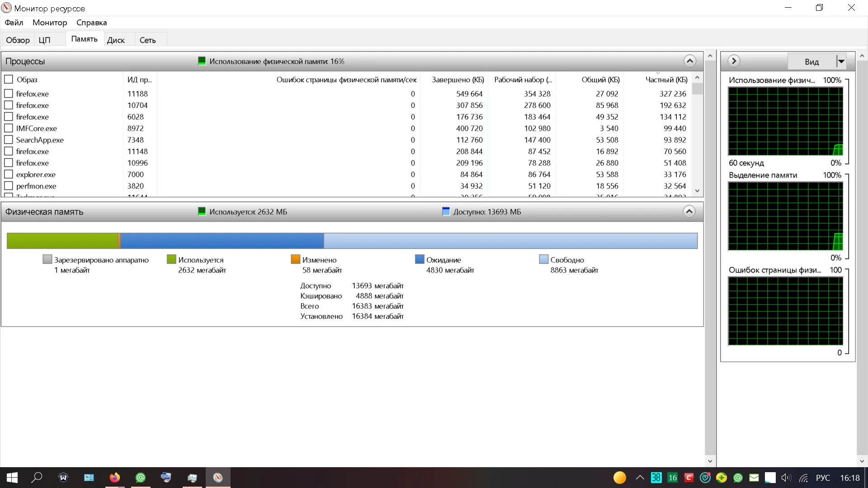The height and width of the screenshot is (488, 868).
Task: Open Windows Start menu
Action: [x=12, y=478]
